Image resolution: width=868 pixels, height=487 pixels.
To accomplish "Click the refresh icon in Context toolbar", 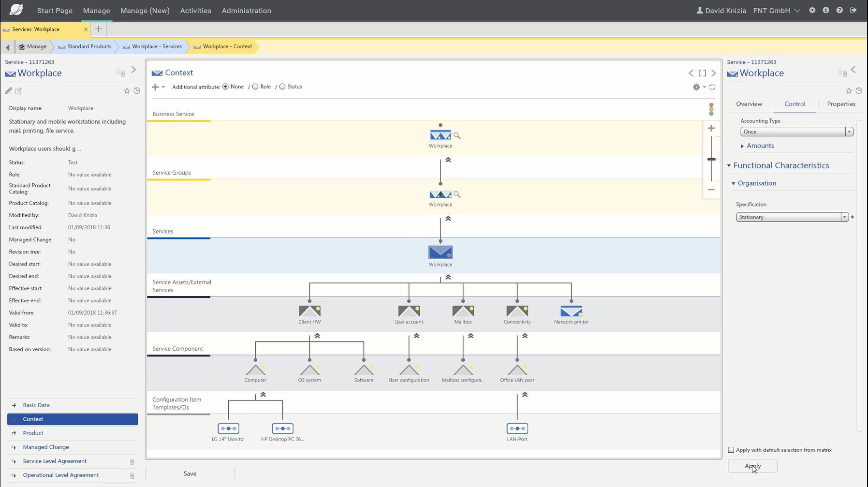I will [712, 87].
